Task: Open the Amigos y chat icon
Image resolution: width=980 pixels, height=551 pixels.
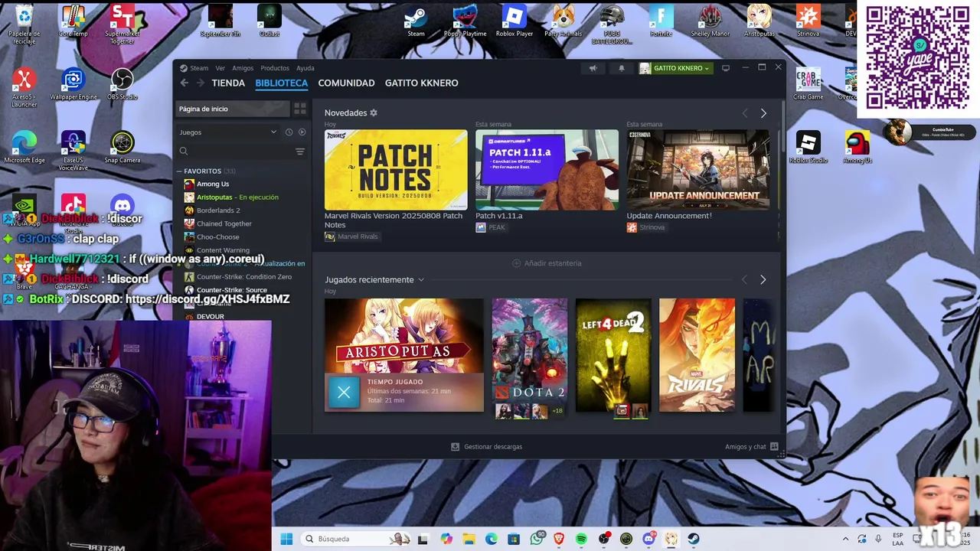Action: 774,447
